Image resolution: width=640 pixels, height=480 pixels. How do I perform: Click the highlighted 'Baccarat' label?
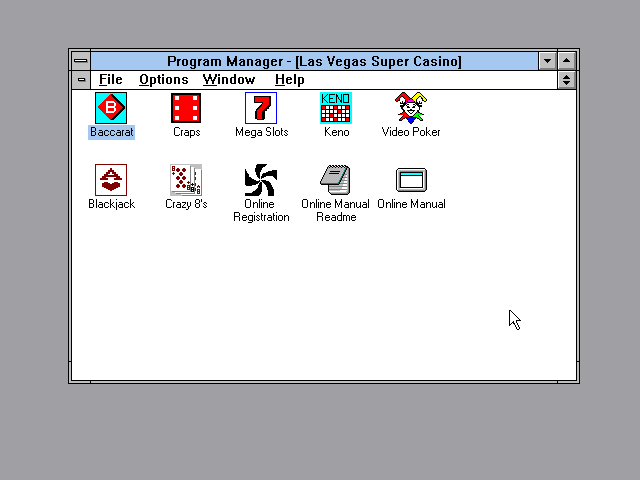(111, 132)
